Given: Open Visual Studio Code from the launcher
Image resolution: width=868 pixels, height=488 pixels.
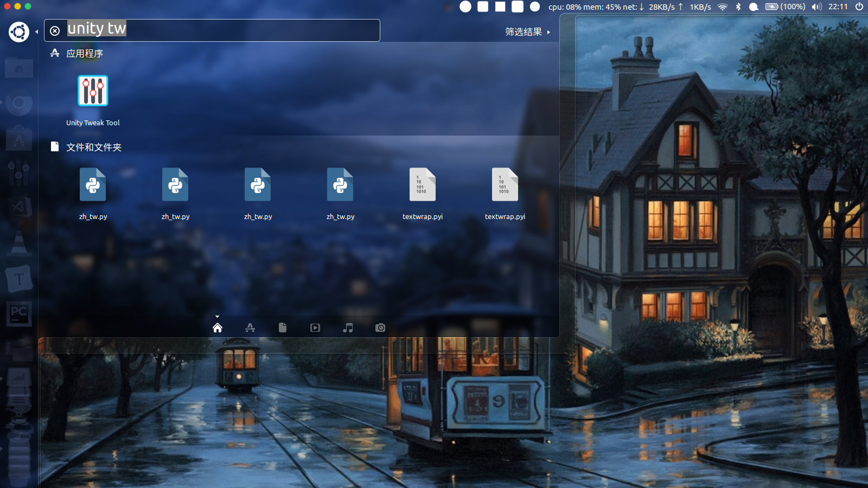Looking at the screenshot, I should [19, 208].
